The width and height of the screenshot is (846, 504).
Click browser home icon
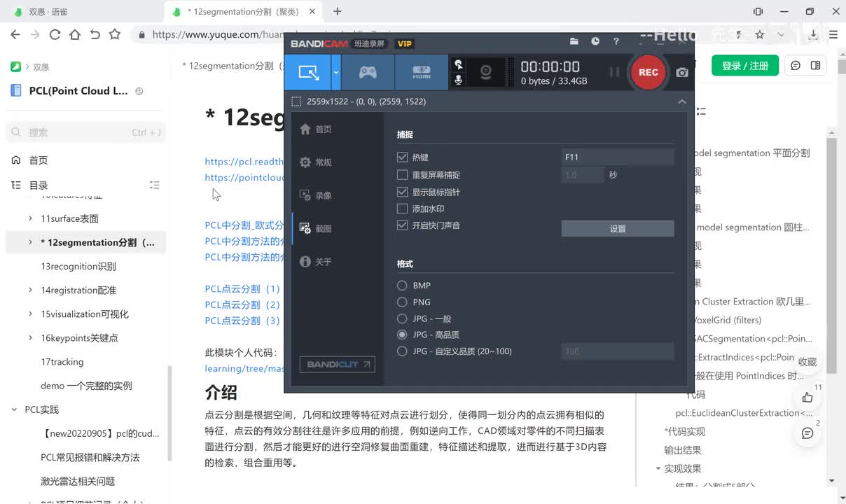click(75, 34)
